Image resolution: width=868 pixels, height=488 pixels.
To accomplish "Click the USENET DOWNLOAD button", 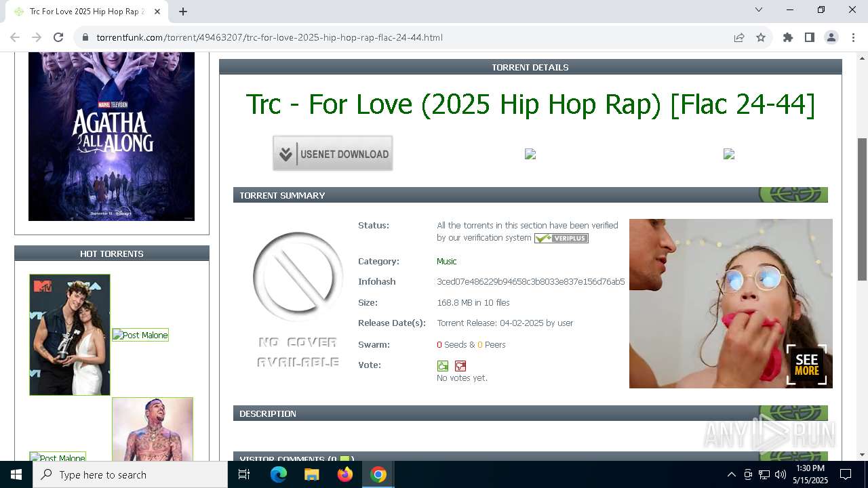I will [x=333, y=153].
